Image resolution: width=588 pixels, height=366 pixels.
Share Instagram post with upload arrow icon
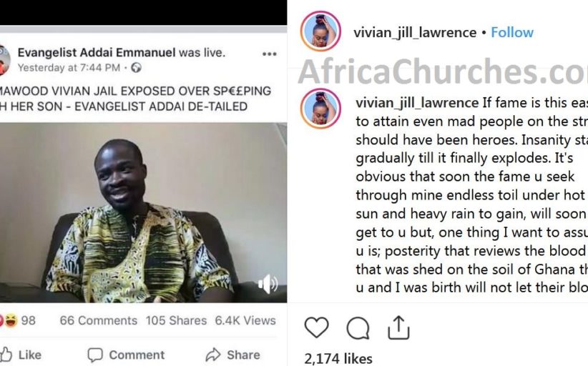point(398,327)
